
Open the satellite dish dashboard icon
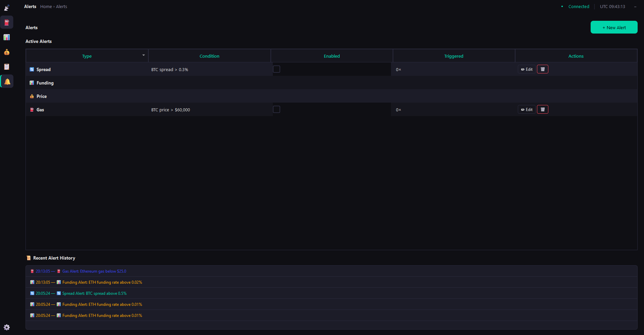(x=6, y=7)
